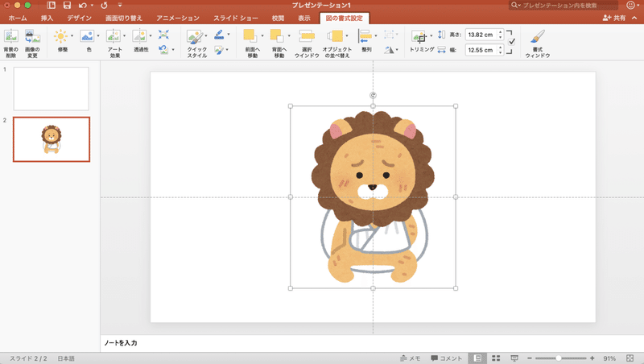Click the Redo/Repeat icon in title bar
Screen dimensions: 644x364
[104, 6]
